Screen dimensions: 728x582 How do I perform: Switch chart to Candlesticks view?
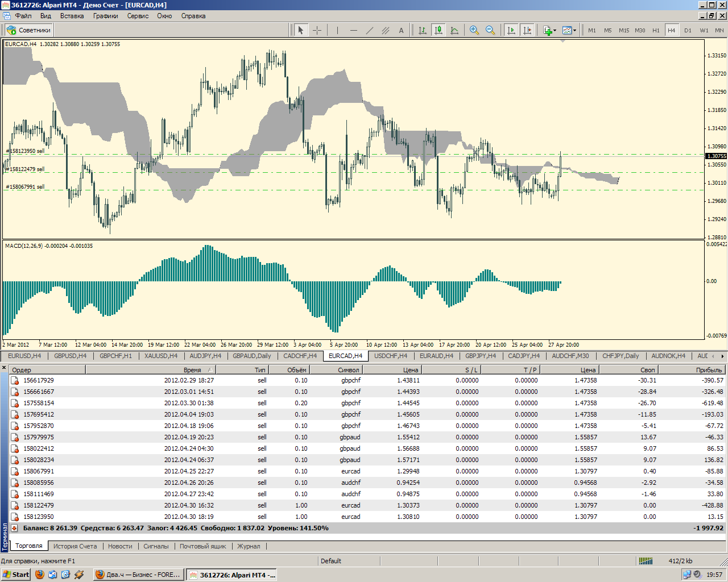point(439,30)
